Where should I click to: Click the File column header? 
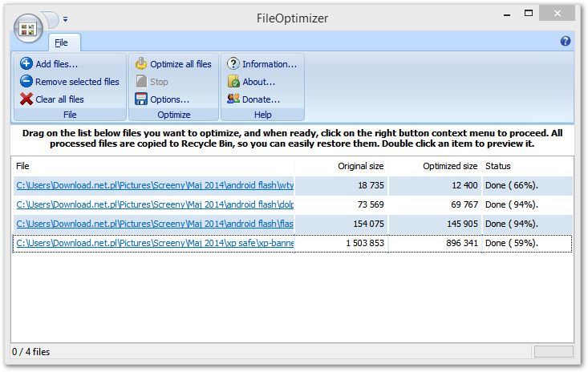coord(153,166)
